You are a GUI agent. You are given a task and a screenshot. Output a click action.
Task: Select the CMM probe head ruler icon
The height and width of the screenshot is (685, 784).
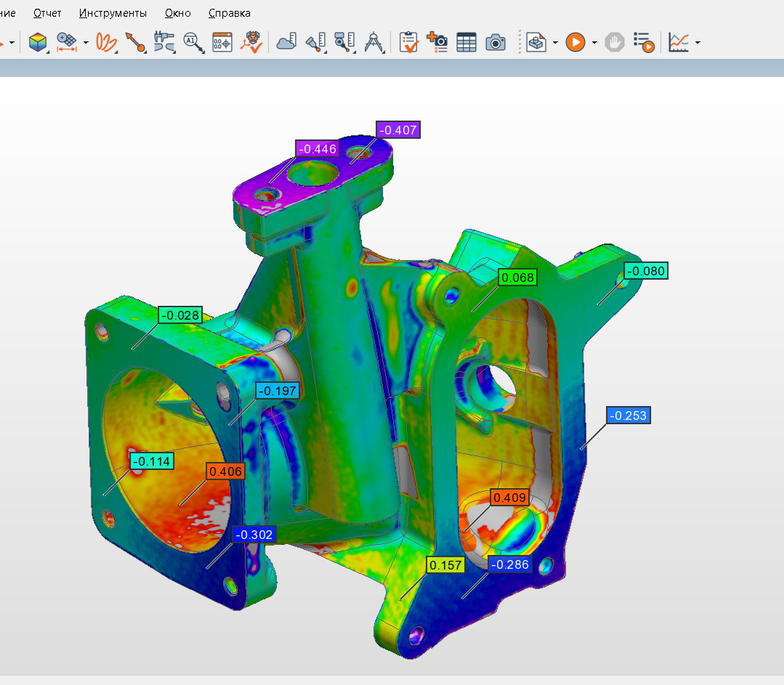345,43
